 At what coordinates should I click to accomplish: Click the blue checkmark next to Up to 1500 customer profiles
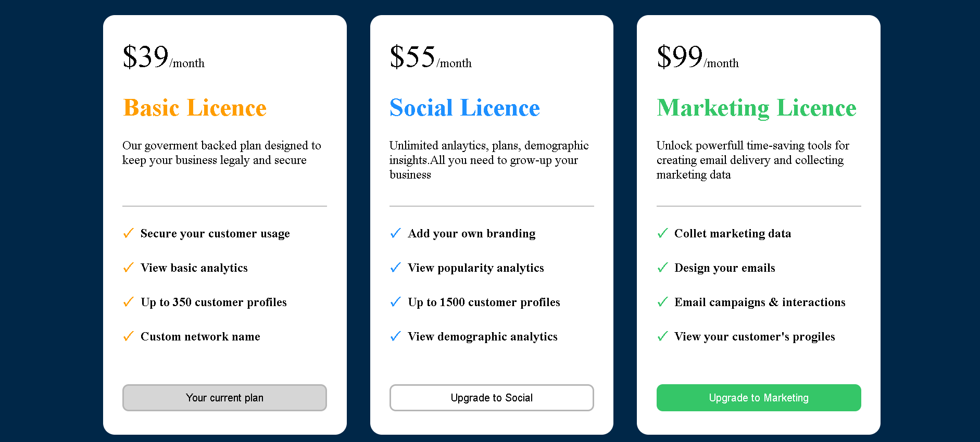click(x=395, y=301)
